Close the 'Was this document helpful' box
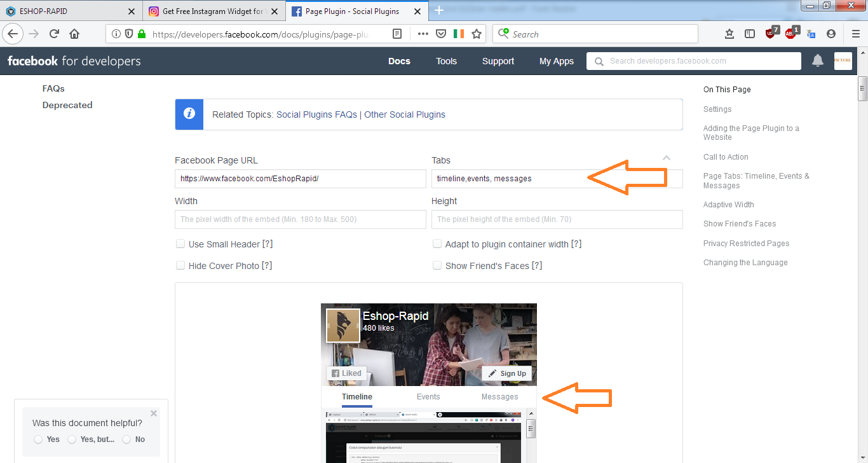 [154, 413]
